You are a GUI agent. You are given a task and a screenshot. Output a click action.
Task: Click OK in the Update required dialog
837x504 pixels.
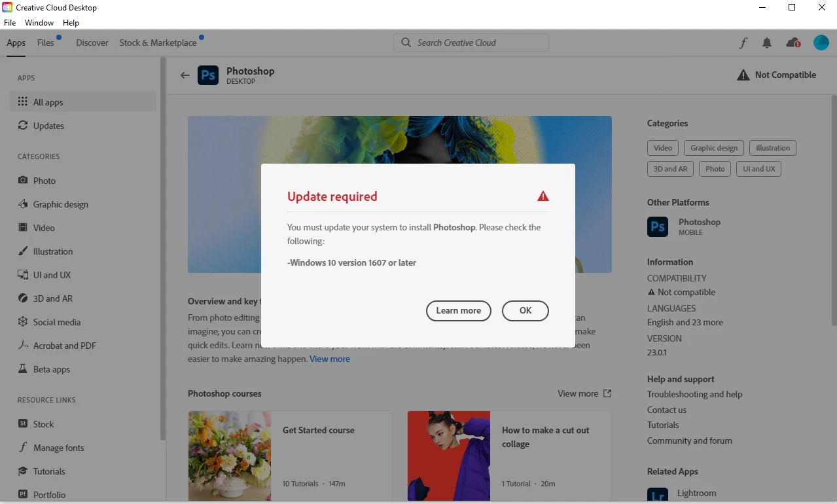[x=525, y=311]
